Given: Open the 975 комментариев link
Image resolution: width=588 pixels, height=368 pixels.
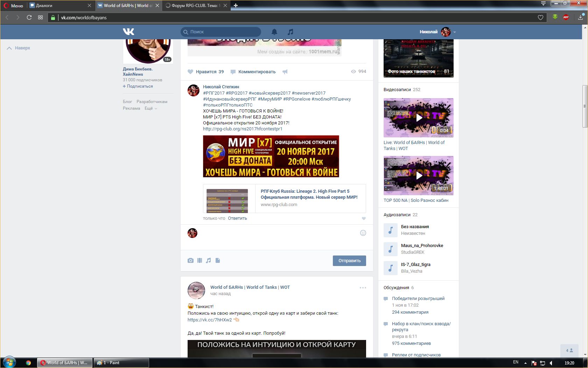Looking at the screenshot, I should 411,343.
